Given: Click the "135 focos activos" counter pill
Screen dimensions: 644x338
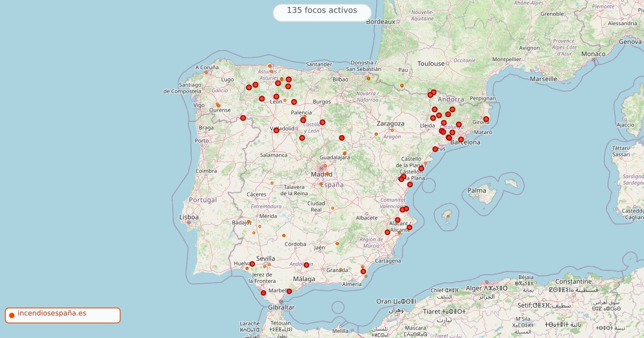Looking at the screenshot, I should (322, 12).
